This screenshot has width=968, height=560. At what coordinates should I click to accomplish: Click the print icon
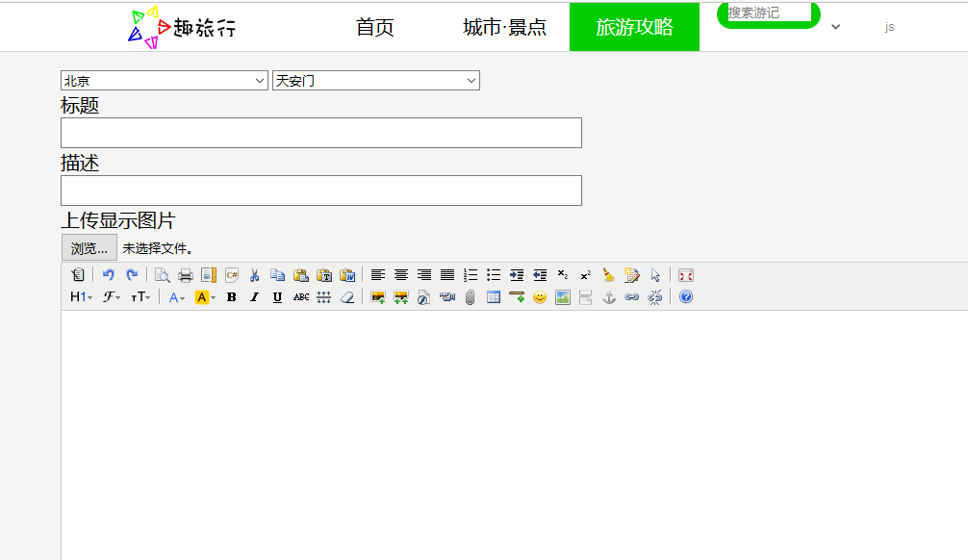coord(185,275)
